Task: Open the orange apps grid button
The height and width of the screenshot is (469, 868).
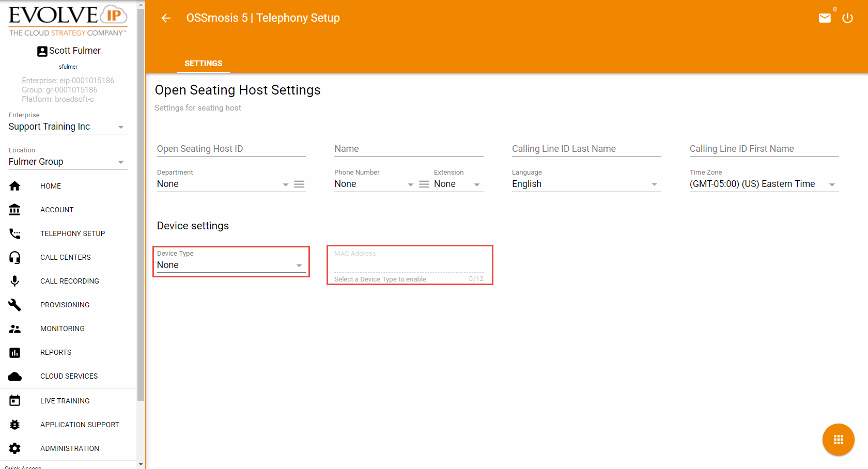Action: tap(838, 440)
